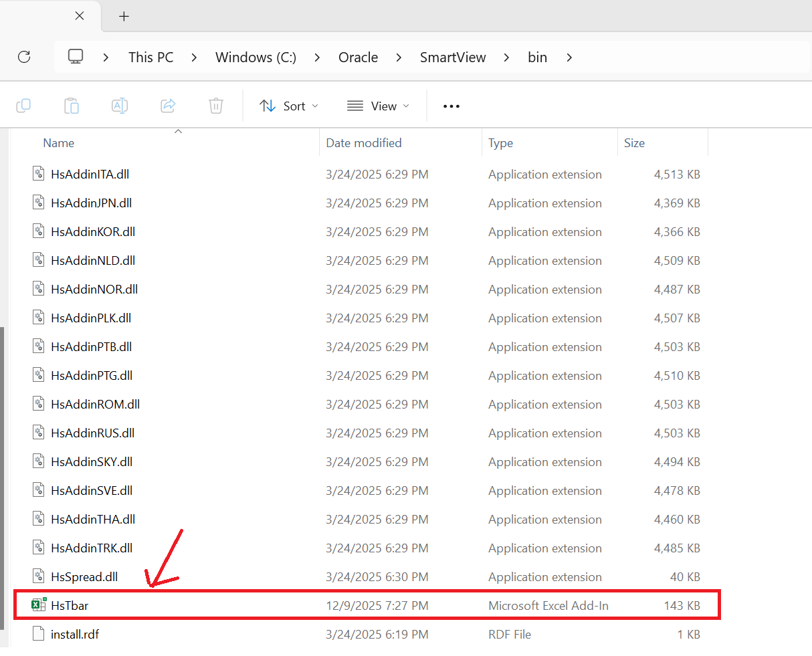812x656 pixels.
Task: Click the 40 KB size of HsSpread.dll
Action: coord(685,576)
